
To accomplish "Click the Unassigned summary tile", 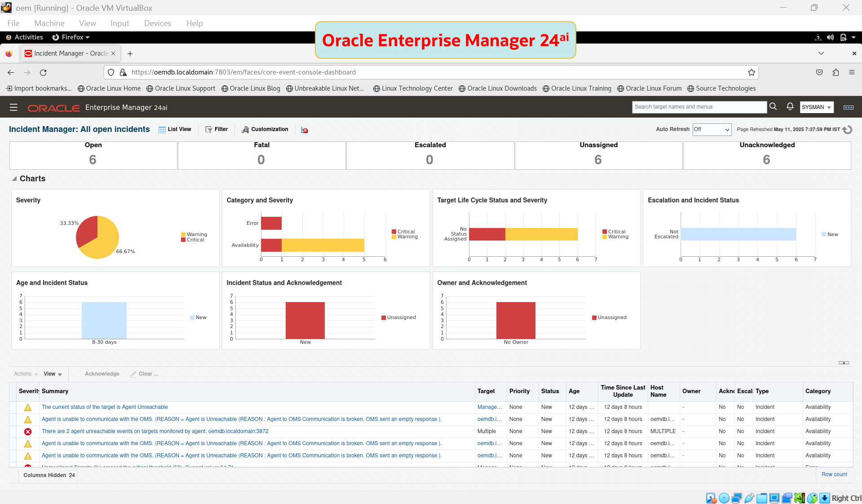I will click(599, 155).
